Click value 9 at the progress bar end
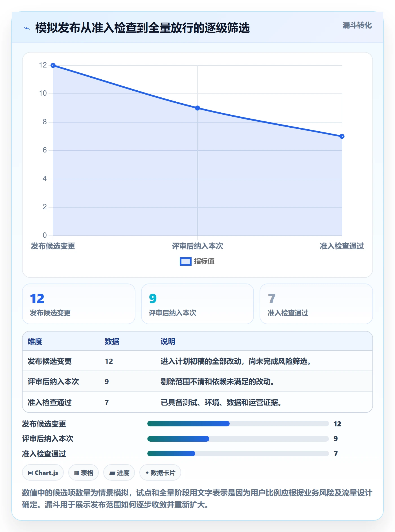The height and width of the screenshot is (532, 395). tap(336, 439)
